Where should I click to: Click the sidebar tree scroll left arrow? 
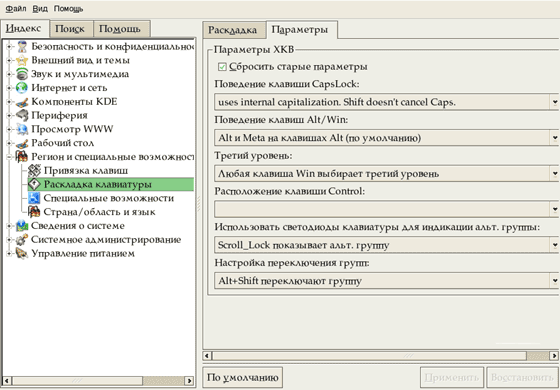point(7,381)
